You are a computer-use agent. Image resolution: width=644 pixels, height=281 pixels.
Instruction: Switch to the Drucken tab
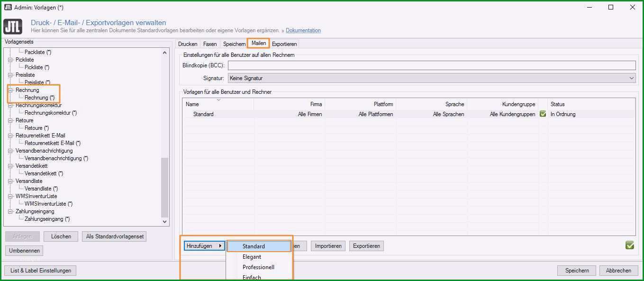click(188, 44)
